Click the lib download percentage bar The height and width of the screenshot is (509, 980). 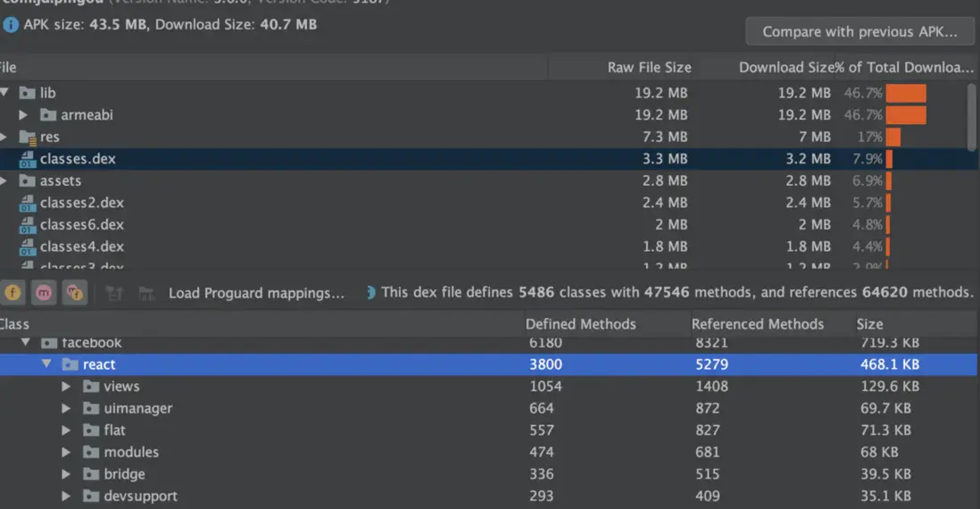click(906, 93)
